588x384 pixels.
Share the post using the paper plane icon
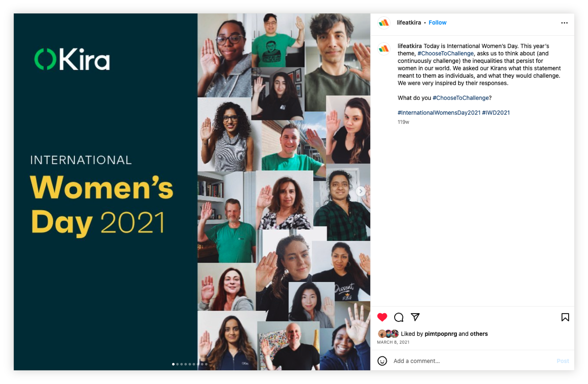[415, 317]
